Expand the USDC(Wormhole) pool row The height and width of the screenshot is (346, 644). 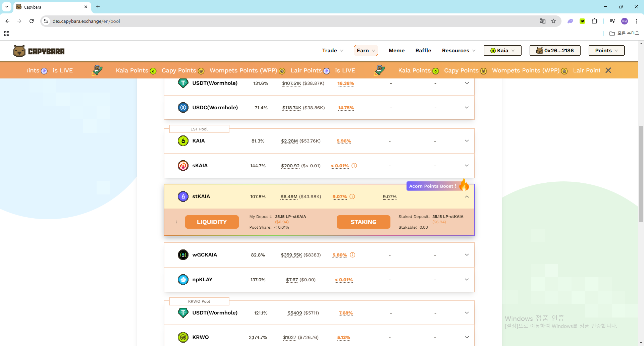(x=467, y=108)
